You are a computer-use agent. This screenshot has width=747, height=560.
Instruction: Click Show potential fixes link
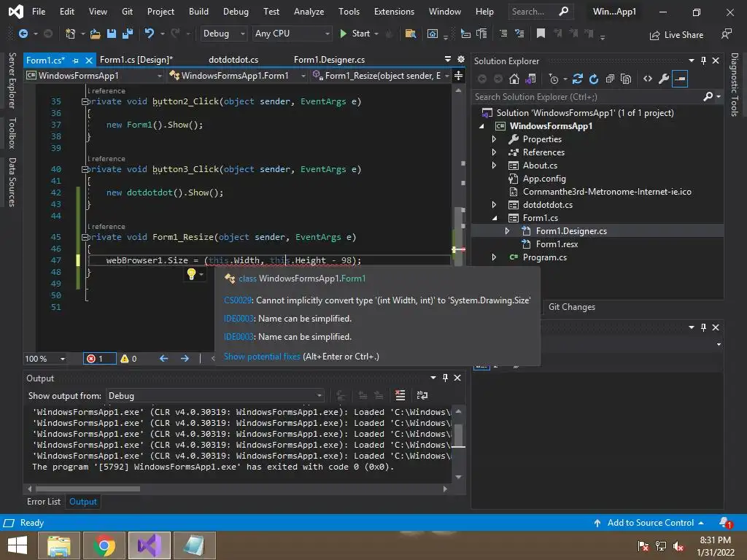[262, 356]
